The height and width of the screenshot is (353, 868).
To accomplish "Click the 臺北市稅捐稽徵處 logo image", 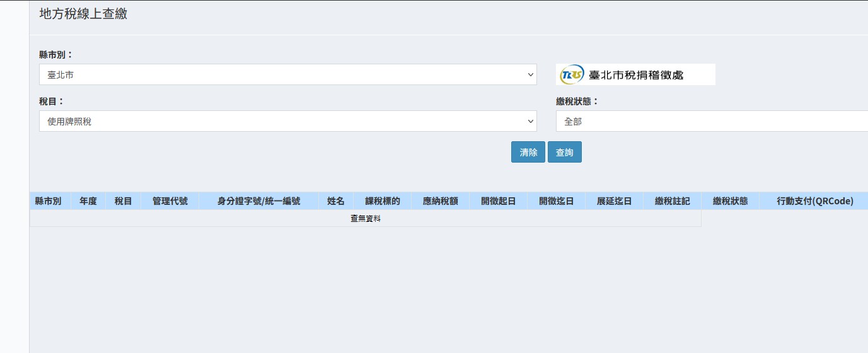I will tap(635, 74).
